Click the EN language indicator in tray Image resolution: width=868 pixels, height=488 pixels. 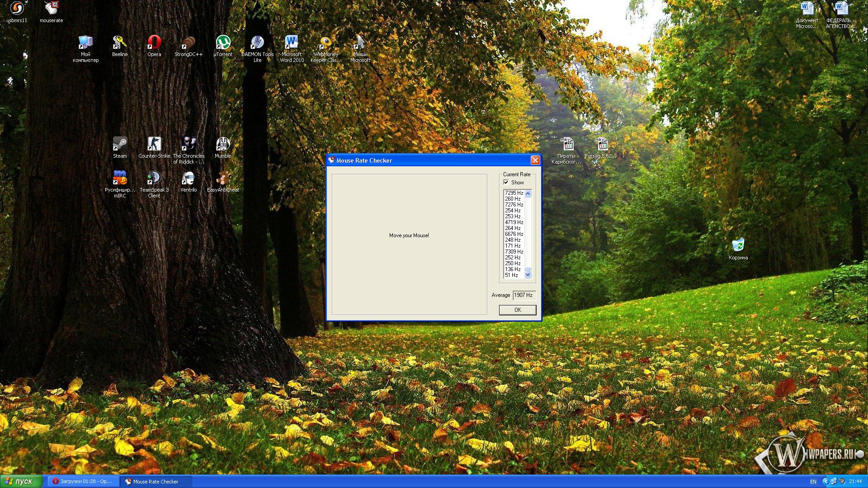tap(813, 482)
